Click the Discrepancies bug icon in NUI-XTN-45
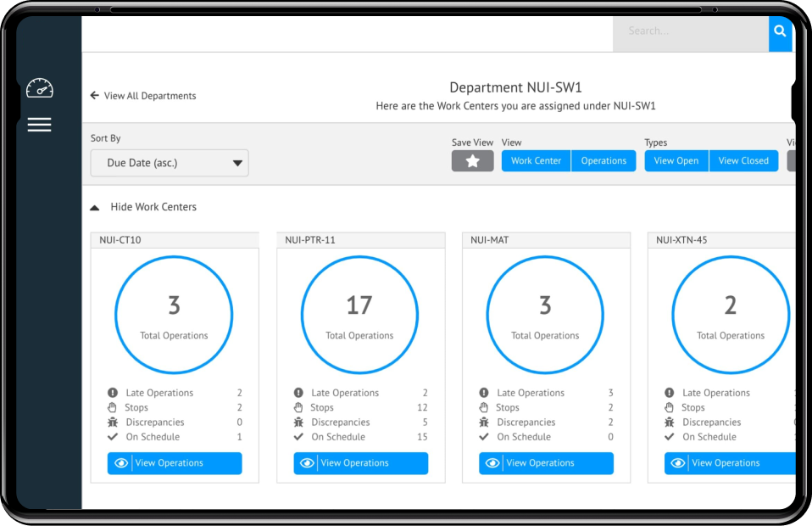This screenshot has width=812, height=526. coord(669,422)
